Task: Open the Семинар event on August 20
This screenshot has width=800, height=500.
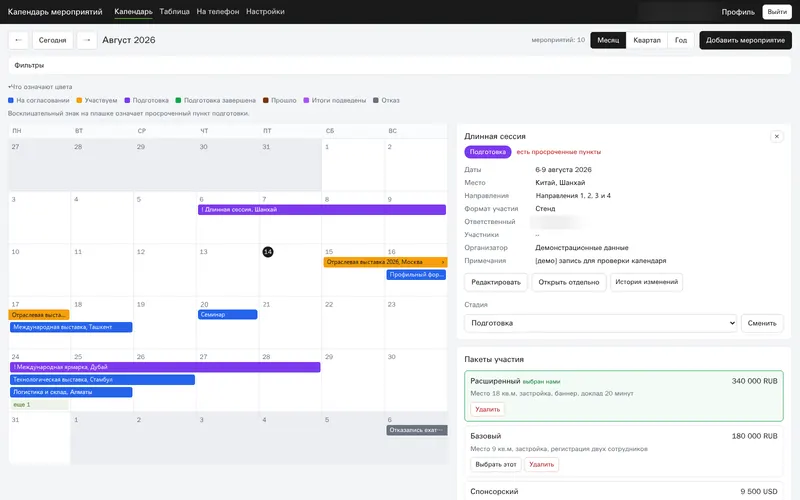Action: [x=228, y=315]
